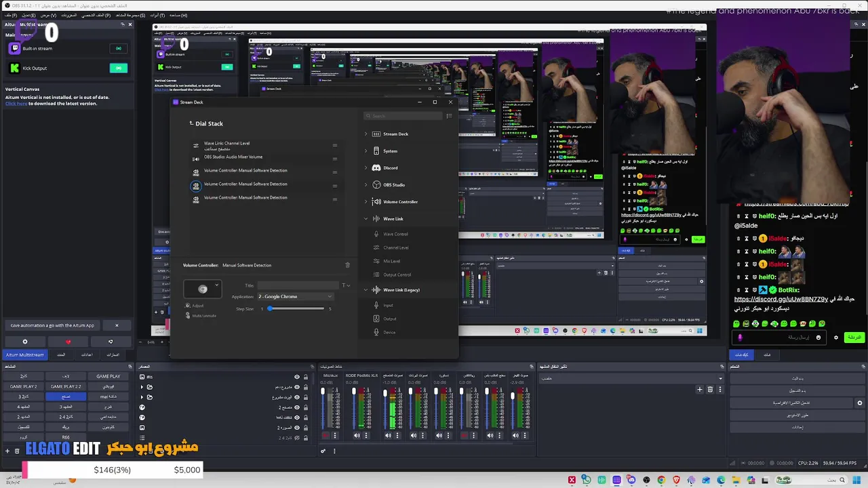Click the Title input field
Image resolution: width=868 pixels, height=488 pixels.
pos(297,285)
